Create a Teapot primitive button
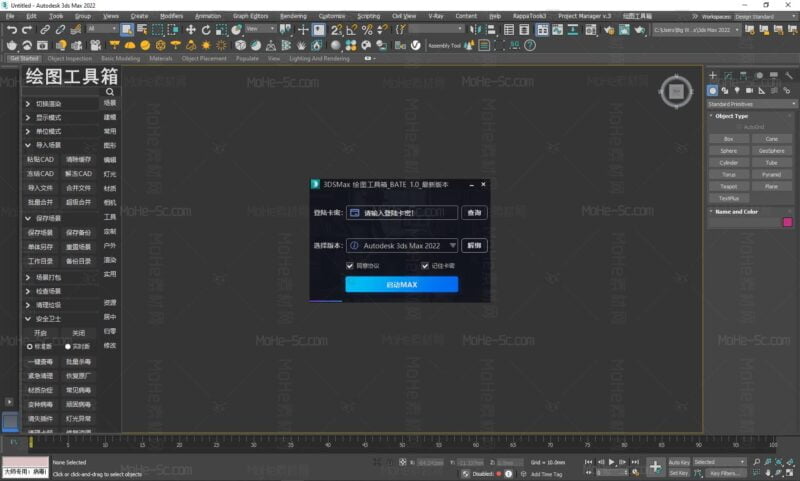The height and width of the screenshot is (481, 800). (729, 186)
